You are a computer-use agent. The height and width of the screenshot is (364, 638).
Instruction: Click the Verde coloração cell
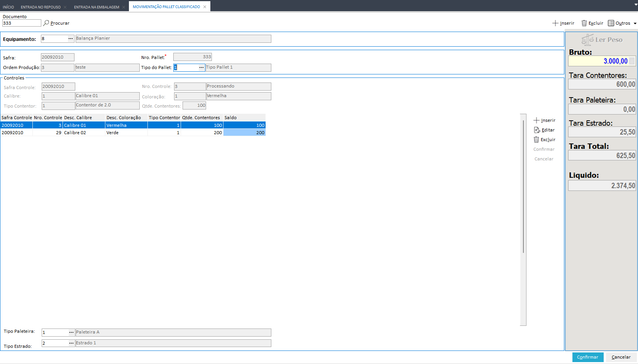126,133
